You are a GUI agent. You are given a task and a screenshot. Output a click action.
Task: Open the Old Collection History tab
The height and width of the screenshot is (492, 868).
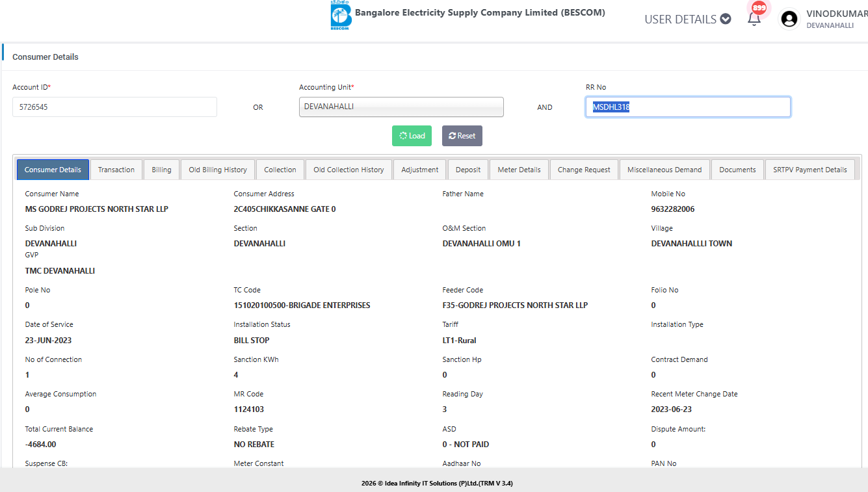[349, 170]
